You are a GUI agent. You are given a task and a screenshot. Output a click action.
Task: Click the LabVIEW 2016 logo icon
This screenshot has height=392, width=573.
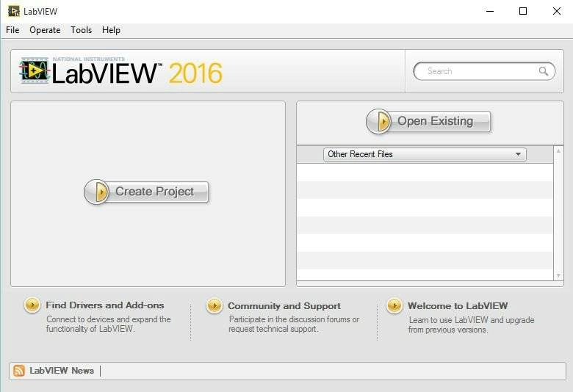pos(35,70)
